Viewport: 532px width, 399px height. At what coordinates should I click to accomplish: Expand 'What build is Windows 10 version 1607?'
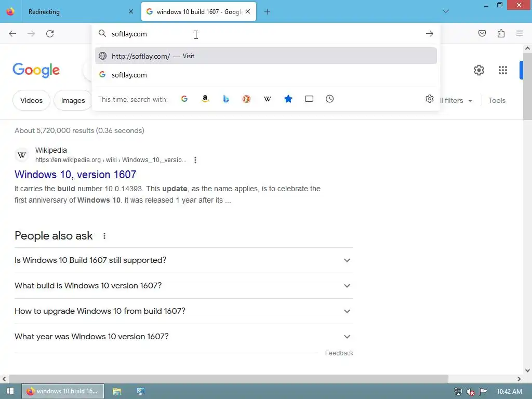[184, 286]
